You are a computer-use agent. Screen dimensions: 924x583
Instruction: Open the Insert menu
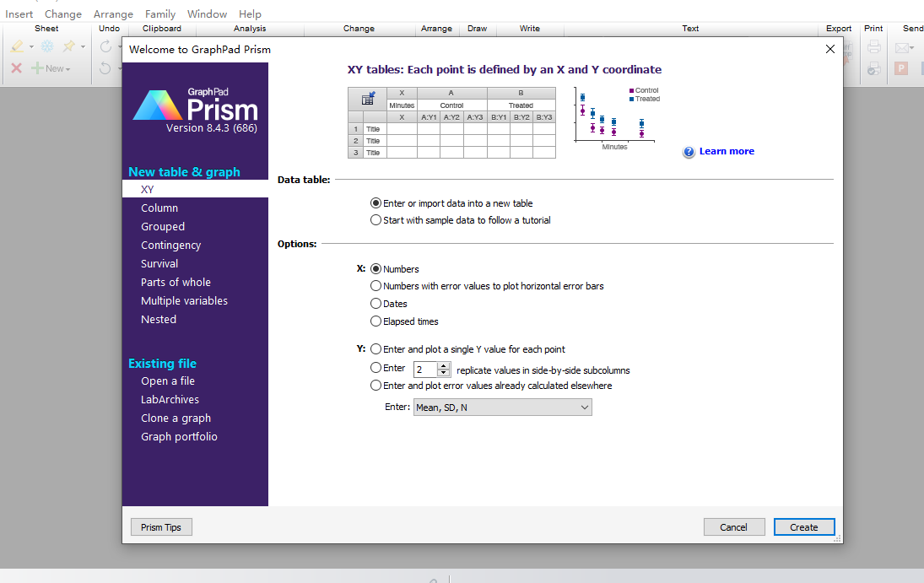point(19,14)
